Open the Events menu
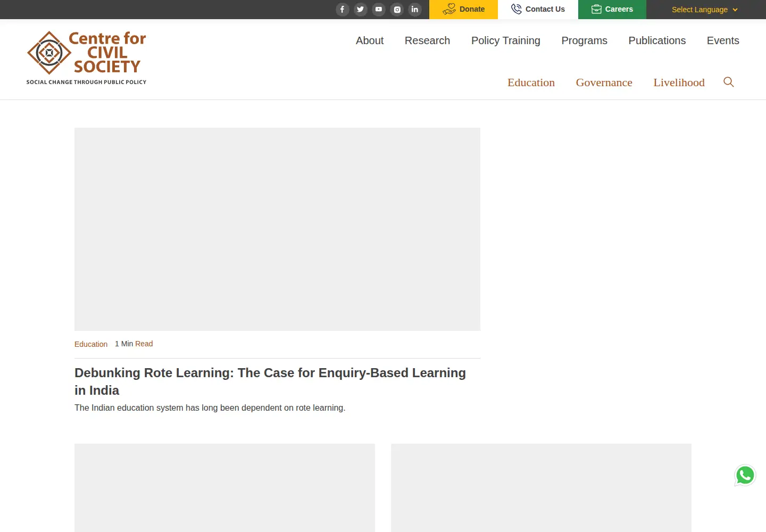Viewport: 766px width, 532px height. [723, 40]
